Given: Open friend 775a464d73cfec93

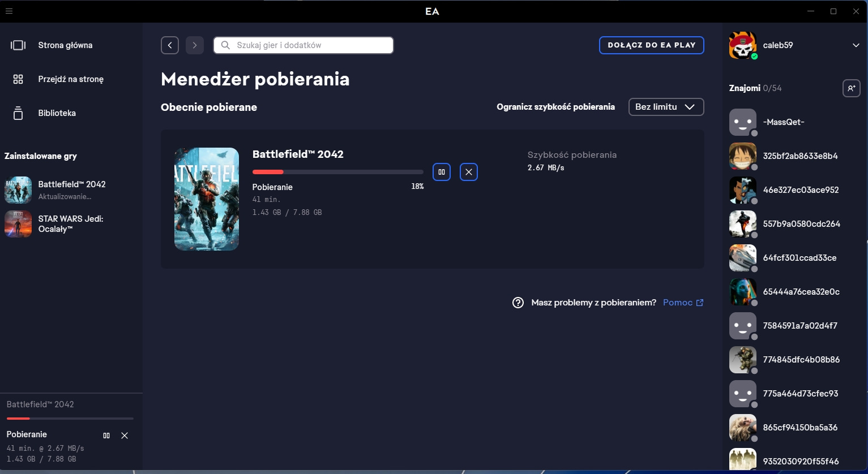Looking at the screenshot, I should coord(795,394).
